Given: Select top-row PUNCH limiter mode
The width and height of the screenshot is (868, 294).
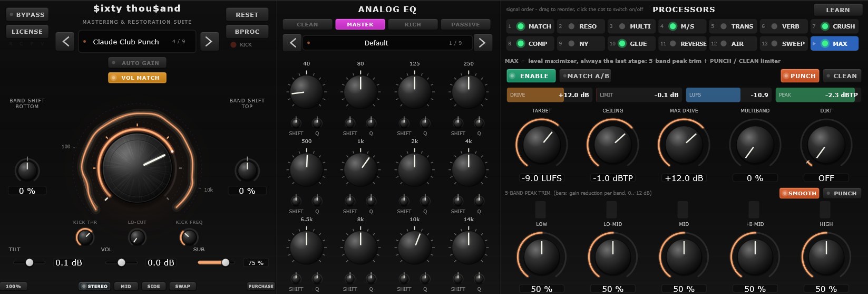Looking at the screenshot, I should 800,76.
